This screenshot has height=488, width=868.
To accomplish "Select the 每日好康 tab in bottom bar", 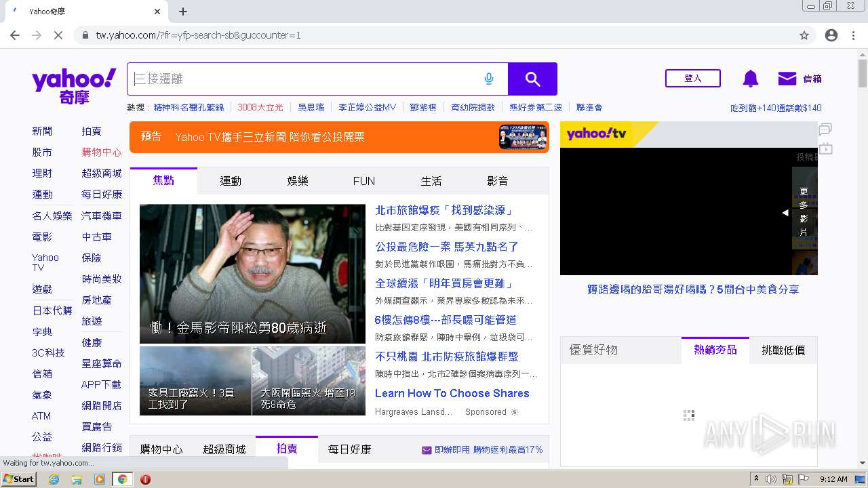I will point(350,449).
